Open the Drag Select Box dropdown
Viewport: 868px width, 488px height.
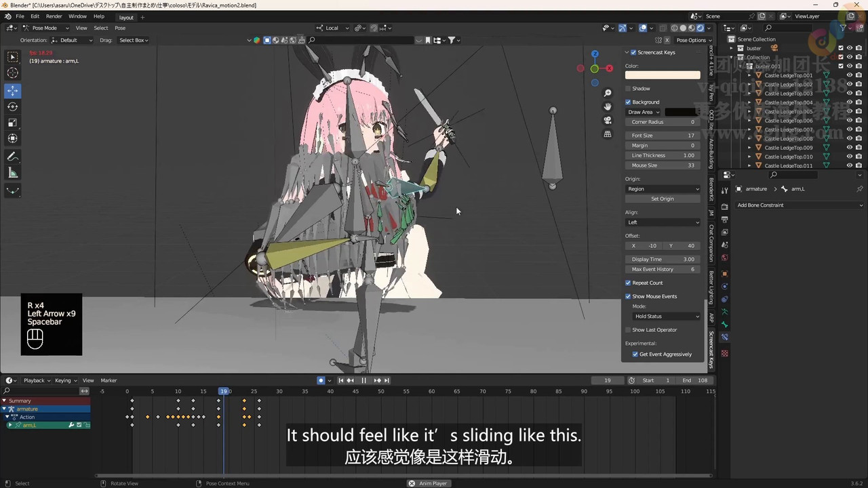[x=133, y=40]
